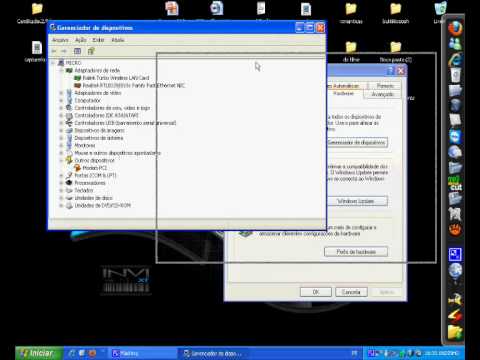Expand Controladores IDE ATA/ATAPI branch
The image size is (480, 360).
[x=61, y=115]
